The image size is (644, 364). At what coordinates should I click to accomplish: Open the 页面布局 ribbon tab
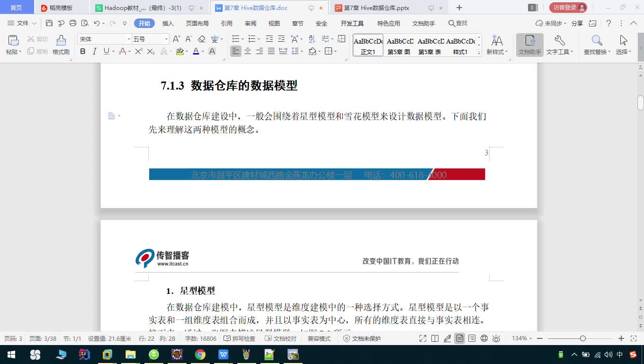[x=197, y=23]
